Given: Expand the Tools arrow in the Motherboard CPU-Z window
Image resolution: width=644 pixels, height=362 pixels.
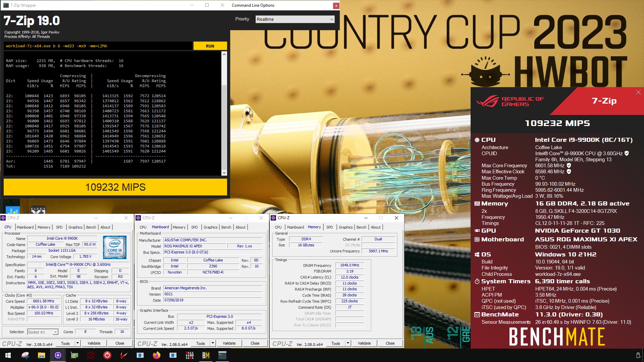Looking at the screenshot, I should (x=213, y=343).
